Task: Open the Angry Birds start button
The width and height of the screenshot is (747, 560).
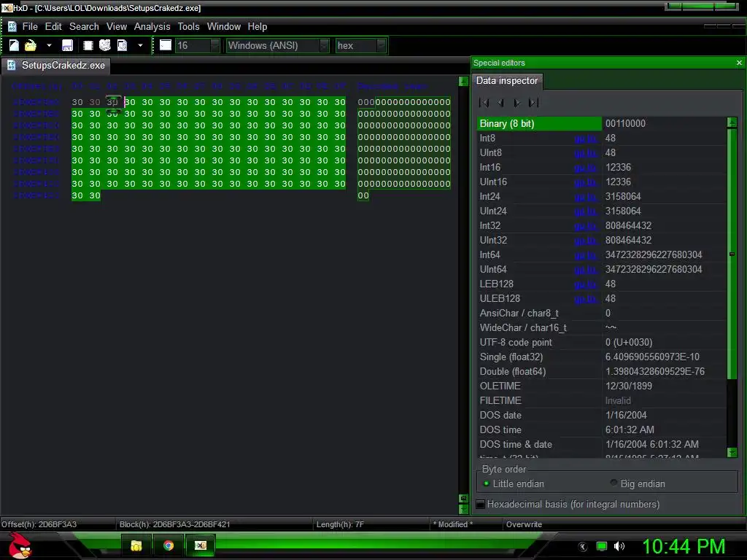Action: pos(20,545)
